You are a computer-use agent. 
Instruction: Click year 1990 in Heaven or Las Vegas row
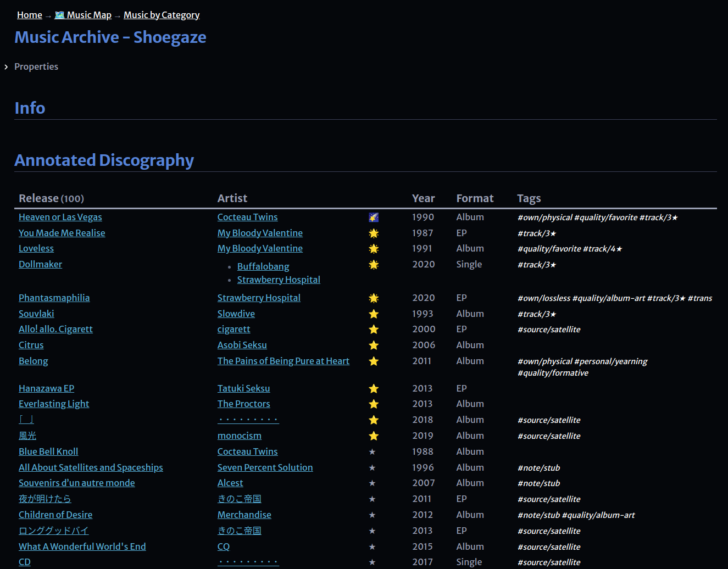pyautogui.click(x=423, y=217)
